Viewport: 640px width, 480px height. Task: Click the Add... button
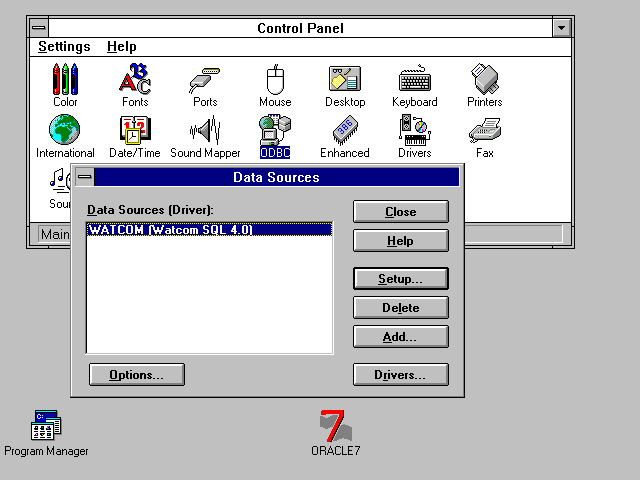[x=400, y=337]
